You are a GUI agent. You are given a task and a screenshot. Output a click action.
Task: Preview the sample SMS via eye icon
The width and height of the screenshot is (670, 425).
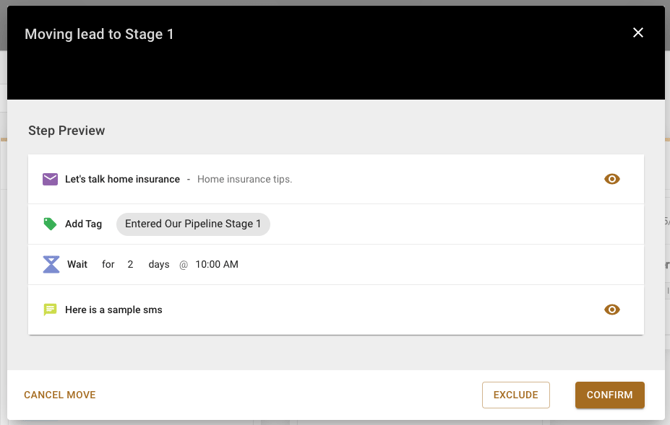click(x=612, y=310)
